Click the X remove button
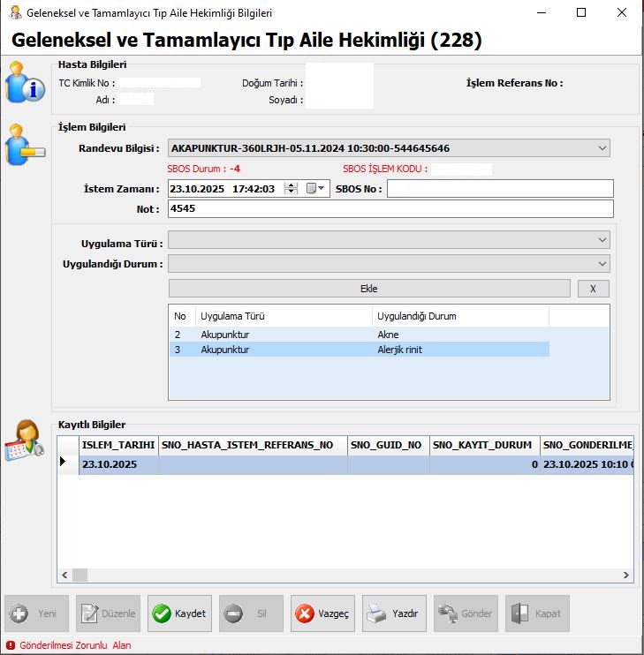This screenshot has height=655, width=644. [x=593, y=289]
